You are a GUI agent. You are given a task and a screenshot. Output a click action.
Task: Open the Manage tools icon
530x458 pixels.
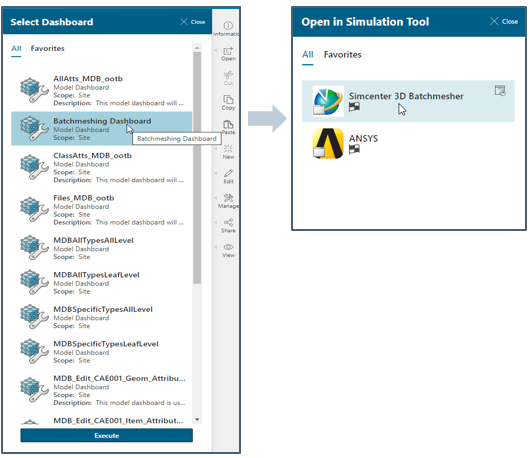(228, 198)
